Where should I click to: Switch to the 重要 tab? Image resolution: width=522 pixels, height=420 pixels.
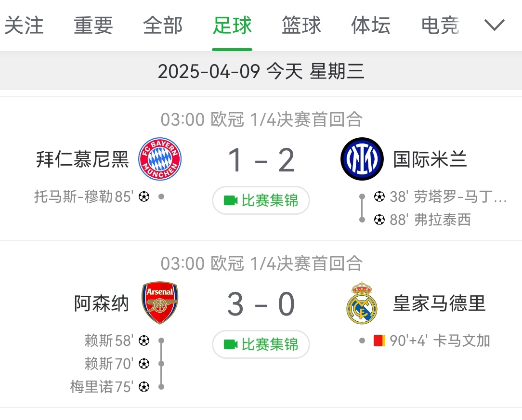coord(93,26)
